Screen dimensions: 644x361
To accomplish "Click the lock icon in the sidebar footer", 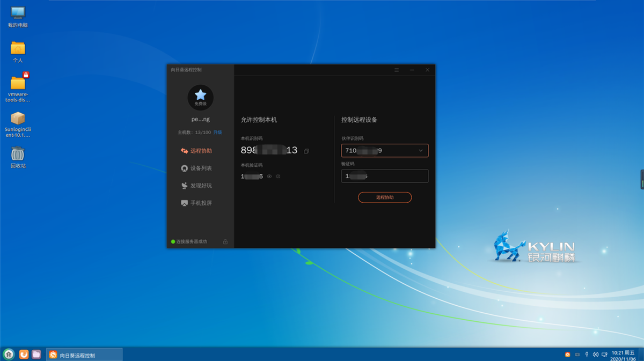I will 225,242.
